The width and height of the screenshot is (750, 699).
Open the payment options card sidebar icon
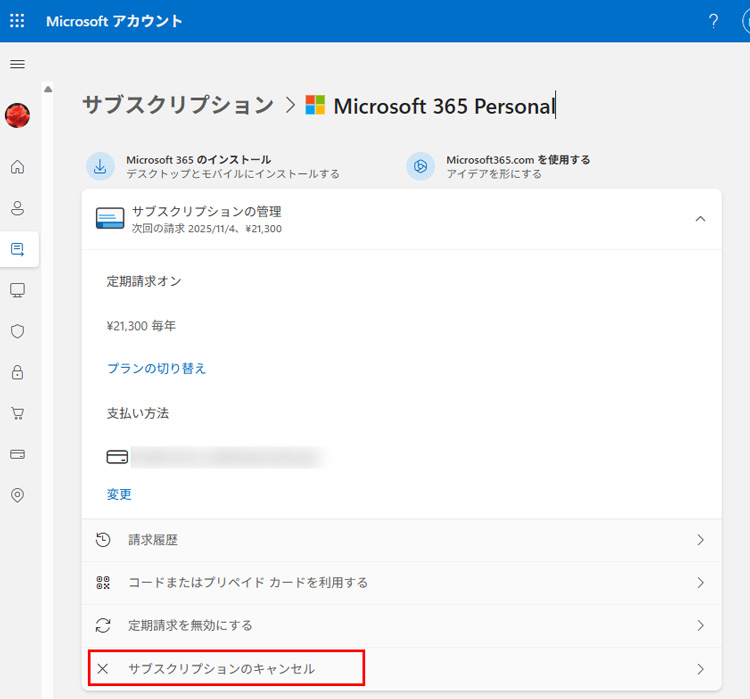pyautogui.click(x=18, y=454)
